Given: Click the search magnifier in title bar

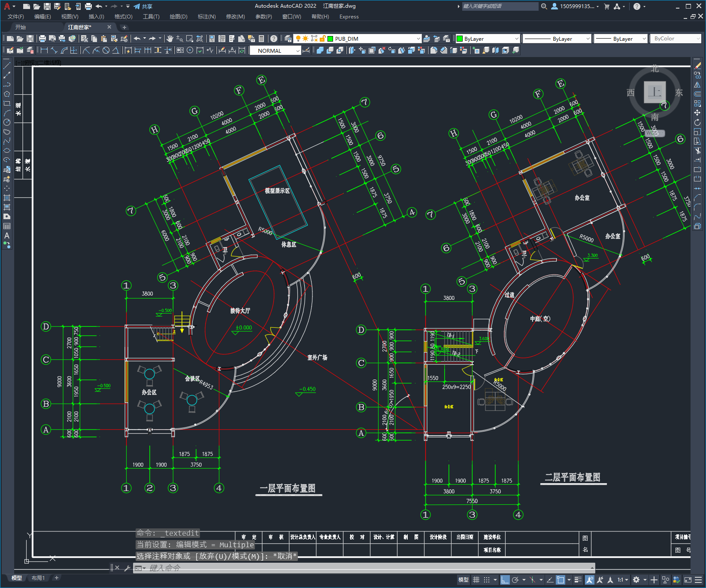Looking at the screenshot, I should point(544,6).
